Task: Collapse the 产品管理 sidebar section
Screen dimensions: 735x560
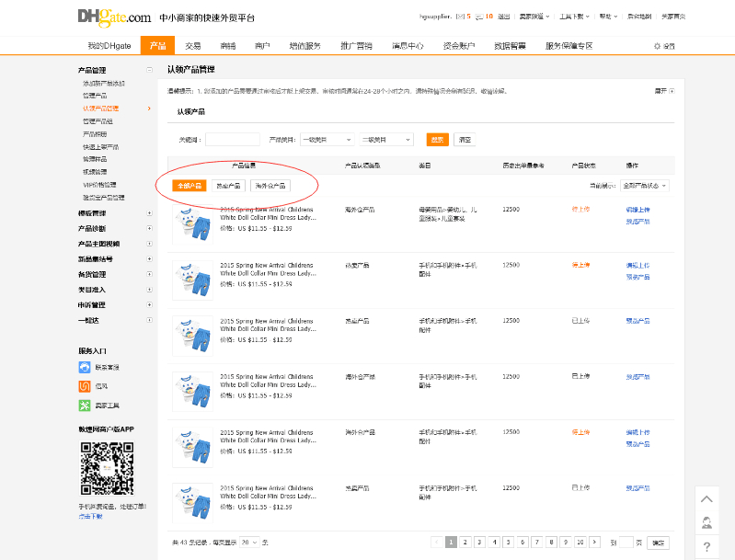Action: coord(150,70)
